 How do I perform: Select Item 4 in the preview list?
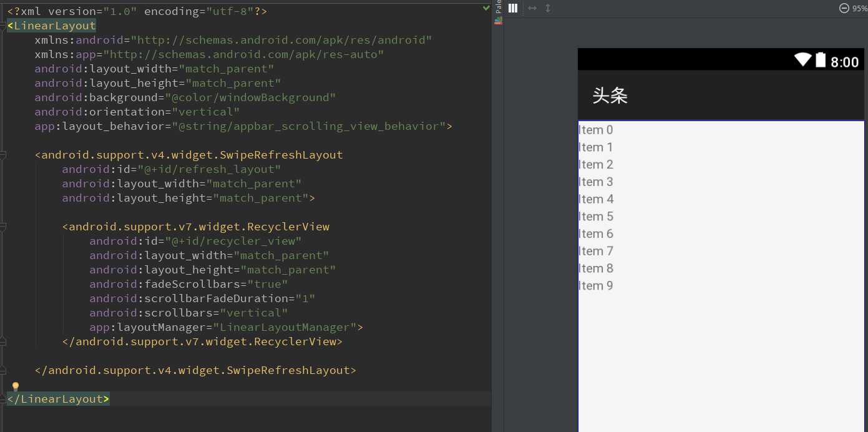point(596,199)
